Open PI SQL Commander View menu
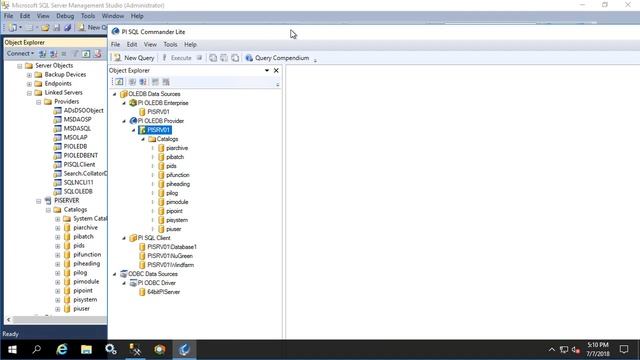 click(x=150, y=44)
